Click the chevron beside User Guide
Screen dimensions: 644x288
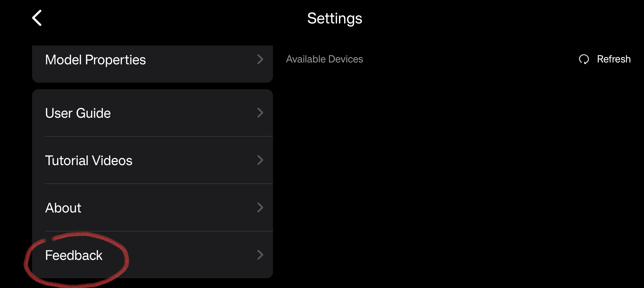click(260, 113)
